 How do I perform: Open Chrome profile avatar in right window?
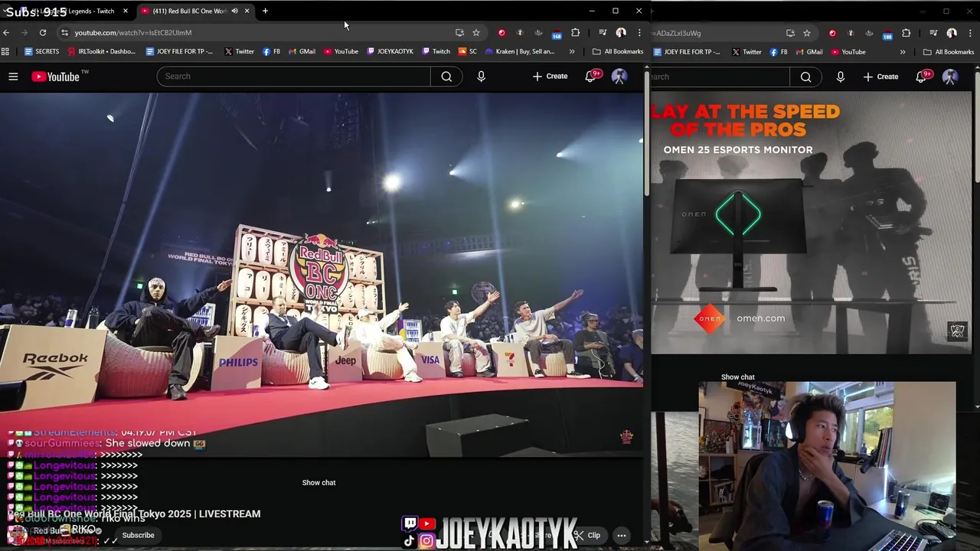pyautogui.click(x=952, y=33)
